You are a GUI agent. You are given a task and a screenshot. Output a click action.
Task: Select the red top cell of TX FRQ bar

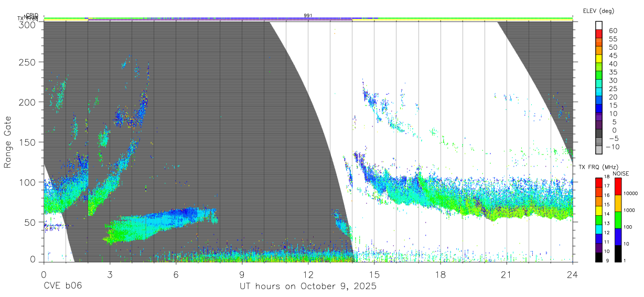pos(598,182)
